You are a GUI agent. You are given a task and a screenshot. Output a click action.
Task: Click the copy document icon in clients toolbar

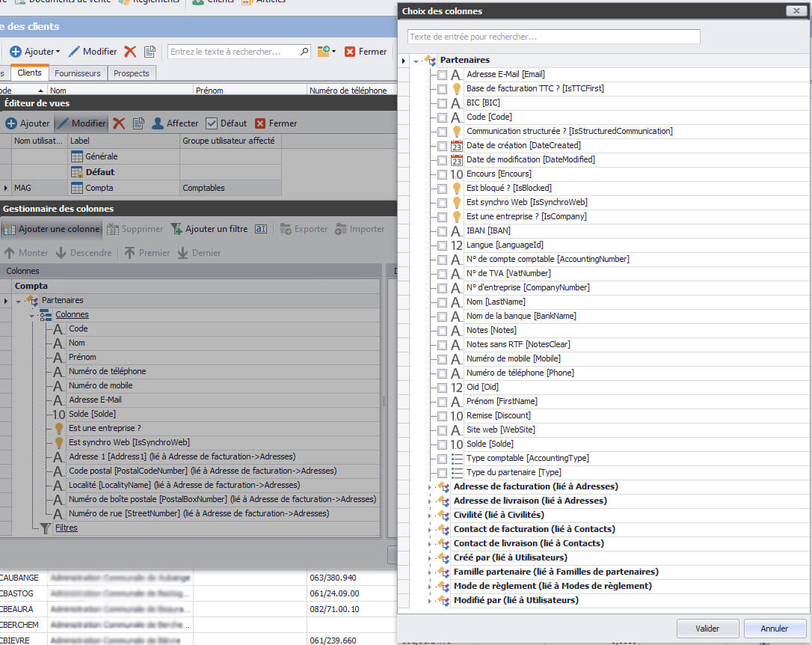pos(150,52)
